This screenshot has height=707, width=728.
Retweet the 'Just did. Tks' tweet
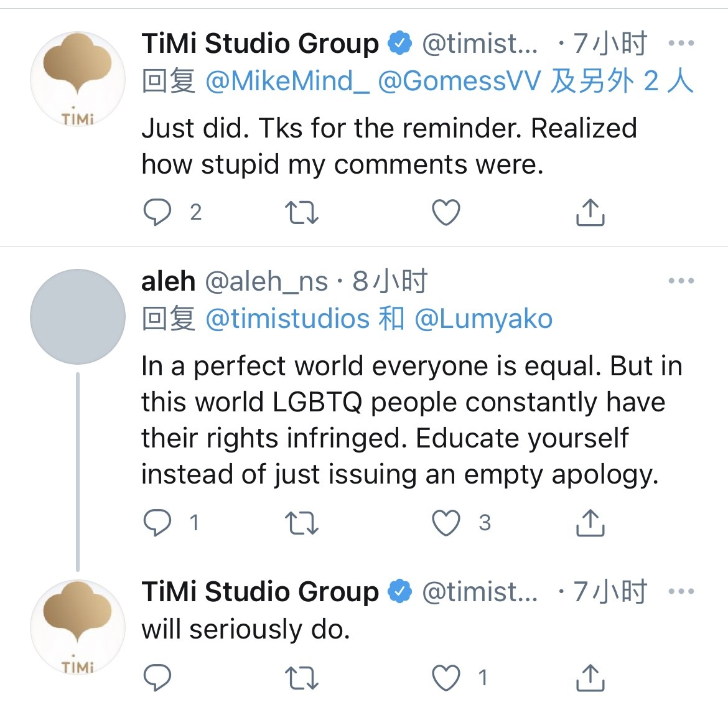[x=302, y=213]
